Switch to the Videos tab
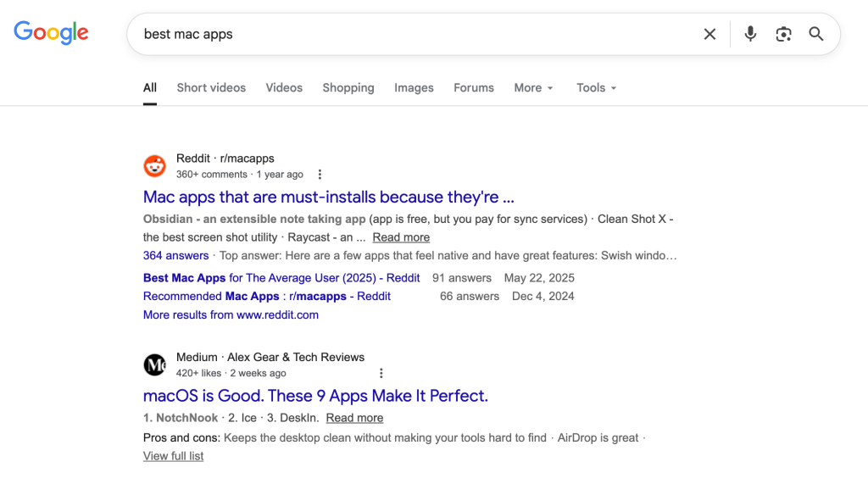This screenshot has width=868, height=484. (284, 88)
